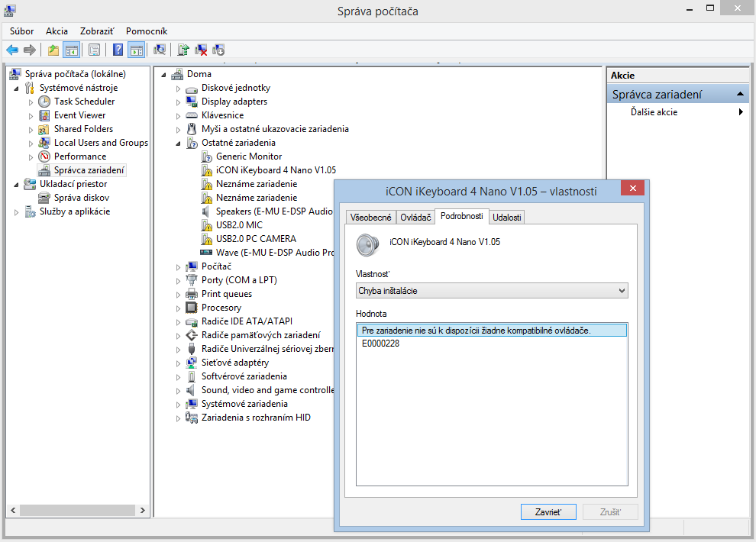Screen dimensions: 756x542
Task: Click the Počítač computer icon
Action: (x=192, y=266)
